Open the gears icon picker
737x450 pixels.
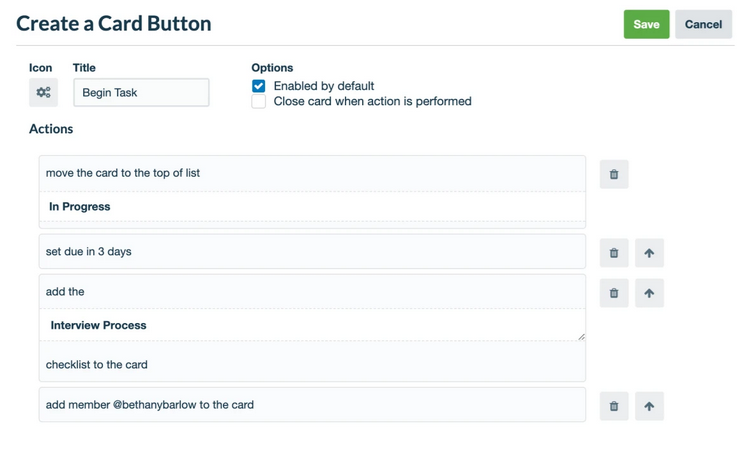pos(43,92)
